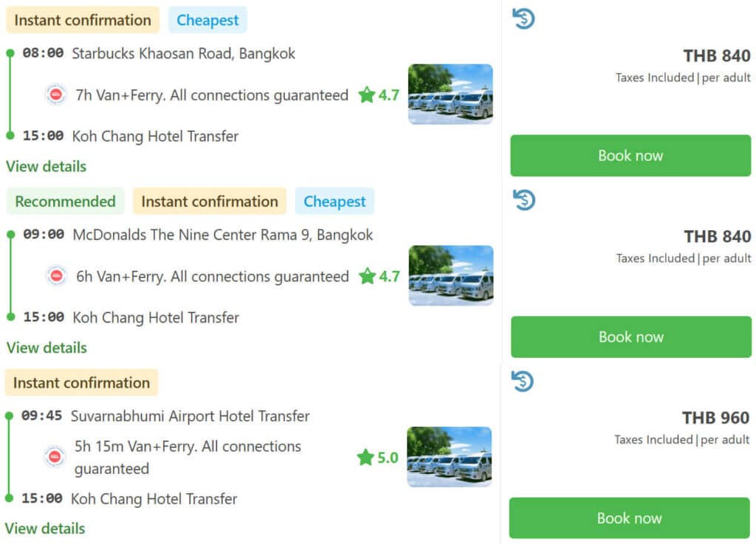Click 4.7 star rating on 09:00 trip
The width and height of the screenshot is (756, 544).
[x=379, y=276]
